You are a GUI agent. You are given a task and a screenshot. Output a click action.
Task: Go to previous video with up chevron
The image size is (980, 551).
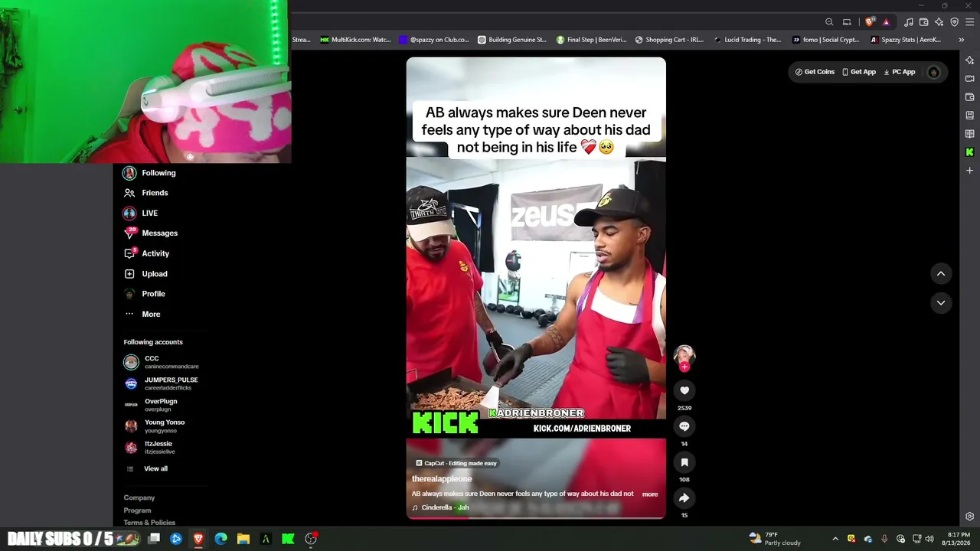point(941,274)
